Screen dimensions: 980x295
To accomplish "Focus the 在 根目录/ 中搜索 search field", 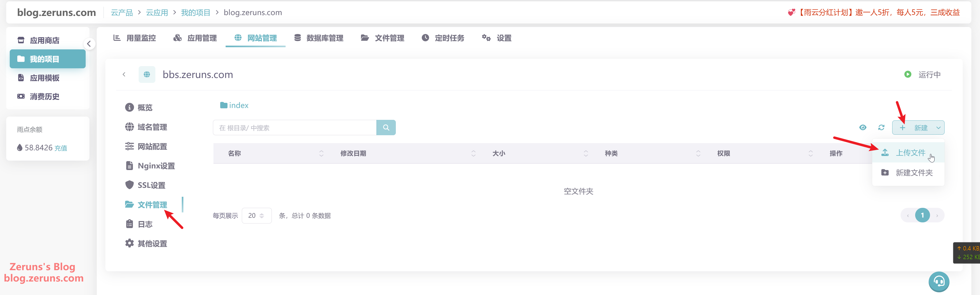I will tap(295, 128).
